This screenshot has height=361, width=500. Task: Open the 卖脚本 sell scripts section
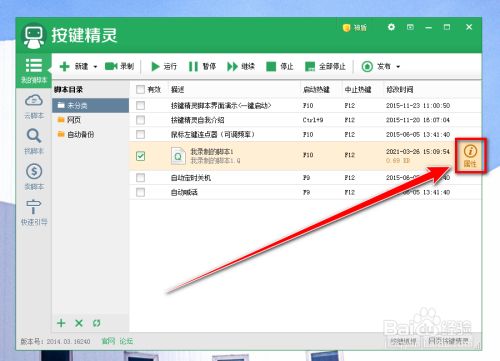click(34, 177)
